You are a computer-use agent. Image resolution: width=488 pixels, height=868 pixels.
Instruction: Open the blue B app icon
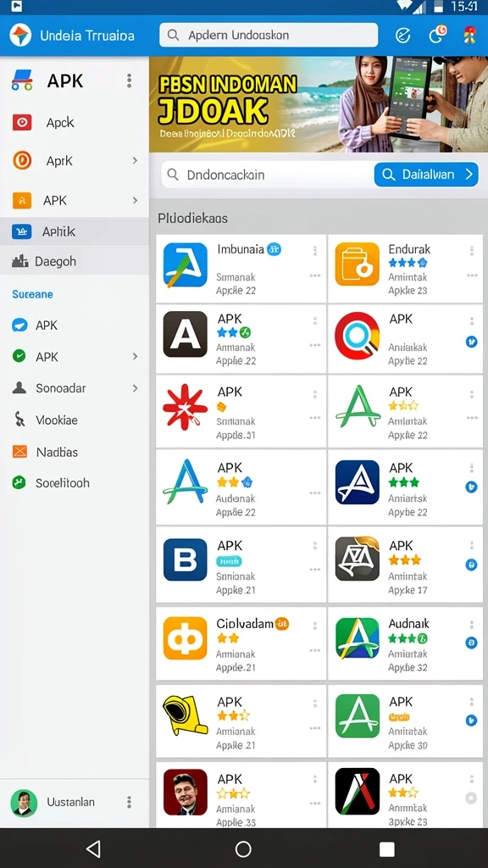coord(186,559)
